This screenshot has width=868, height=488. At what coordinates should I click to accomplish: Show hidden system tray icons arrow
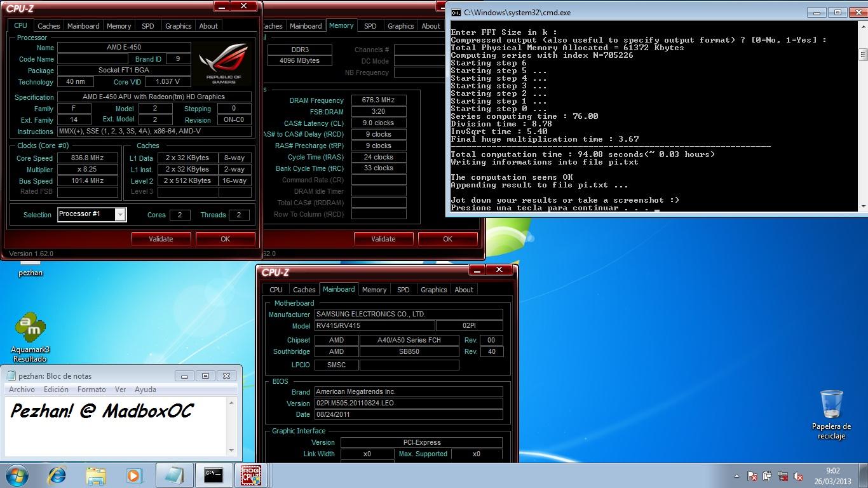tap(736, 475)
